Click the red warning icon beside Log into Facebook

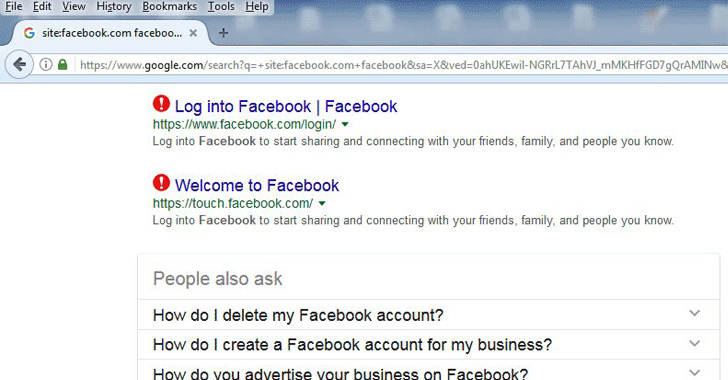(161, 104)
